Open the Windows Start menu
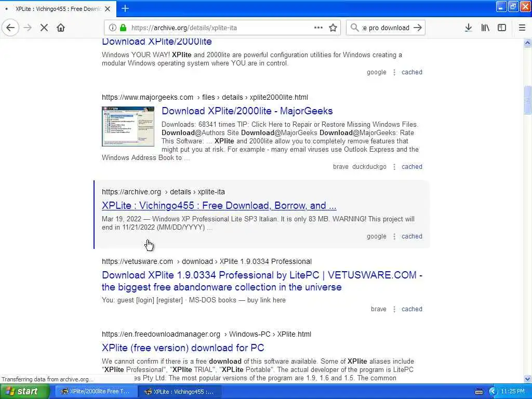This screenshot has height=399, width=532. pos(24,392)
